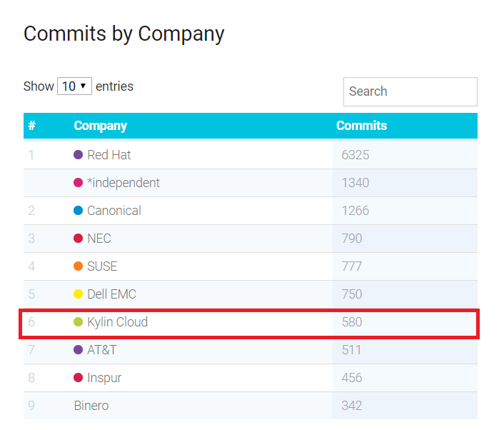The image size is (504, 430).
Task: Click the orange dot beside SUSE
Action: [x=78, y=266]
